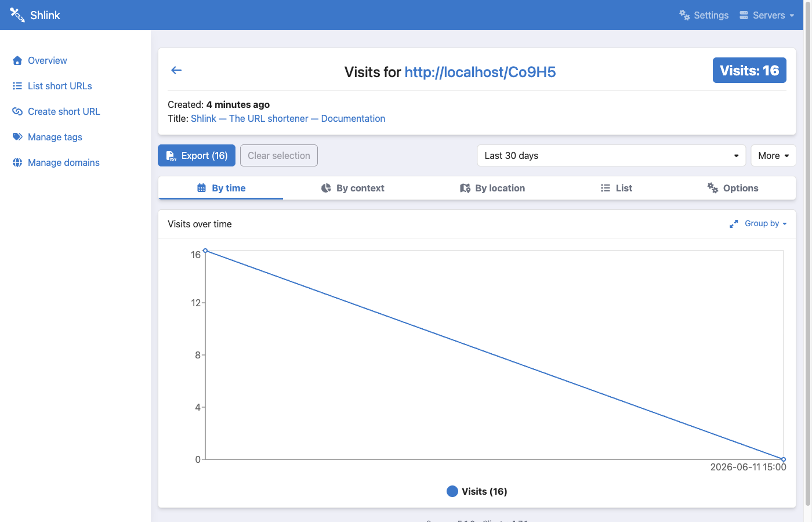Viewport: 812px width, 522px height.
Task: Switch to the By location tab
Action: (x=492, y=188)
